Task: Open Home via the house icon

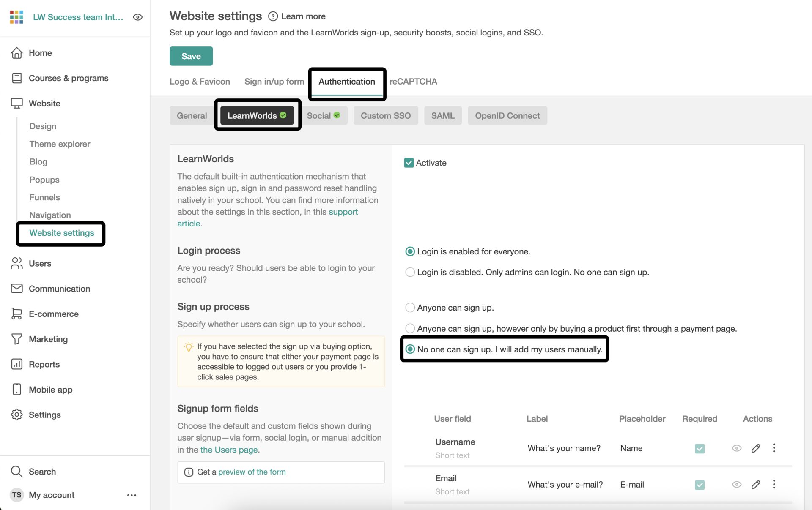Action: tap(17, 53)
